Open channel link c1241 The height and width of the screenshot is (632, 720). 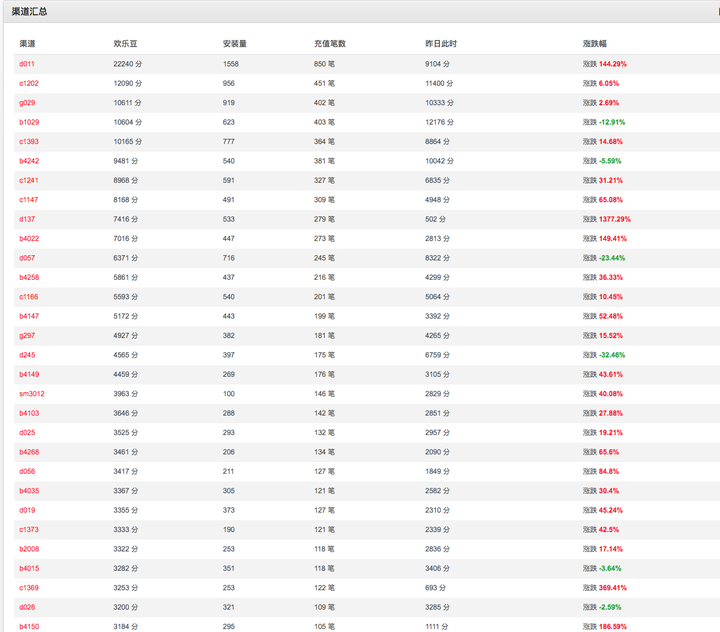(28, 180)
